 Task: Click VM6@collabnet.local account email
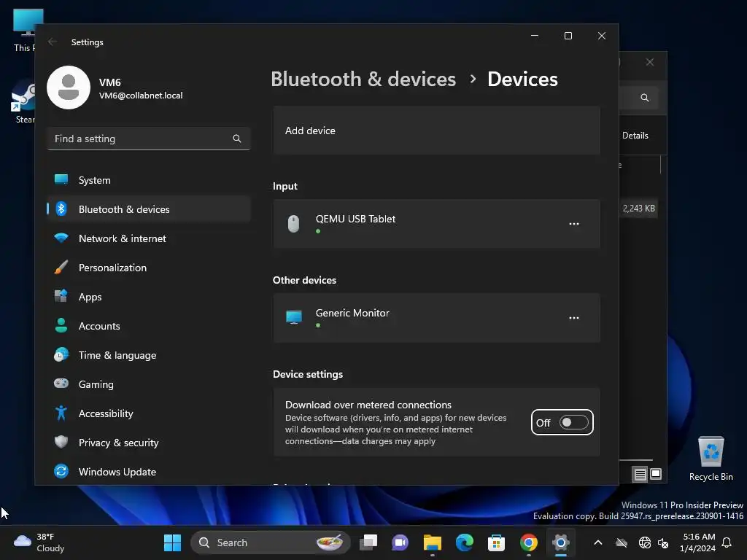pyautogui.click(x=141, y=96)
